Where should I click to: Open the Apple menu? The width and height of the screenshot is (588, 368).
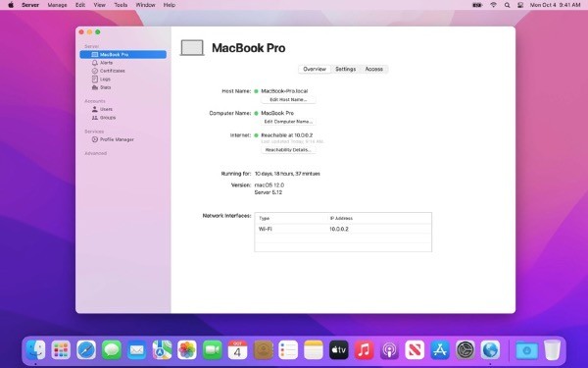click(x=11, y=5)
